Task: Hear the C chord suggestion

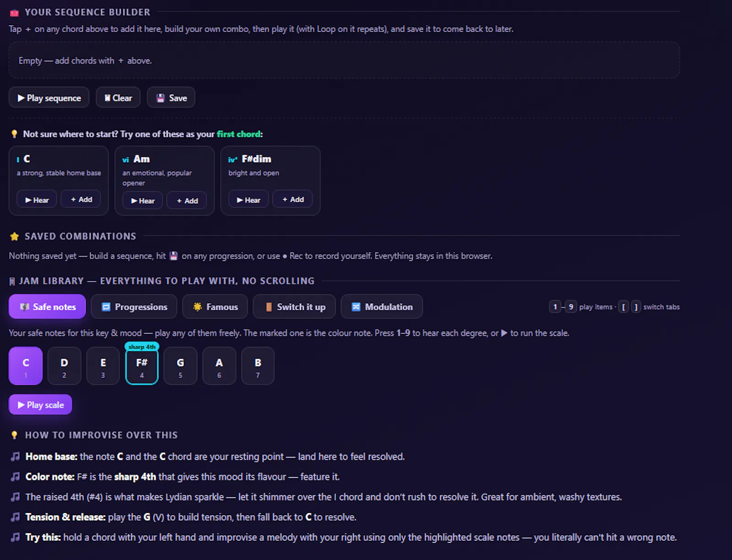Action: pyautogui.click(x=37, y=199)
